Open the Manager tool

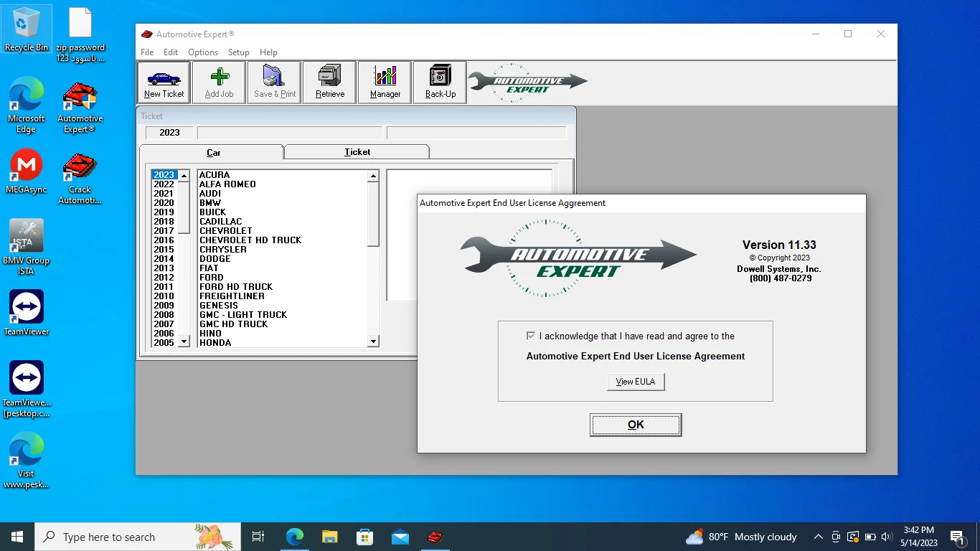[x=384, y=82]
